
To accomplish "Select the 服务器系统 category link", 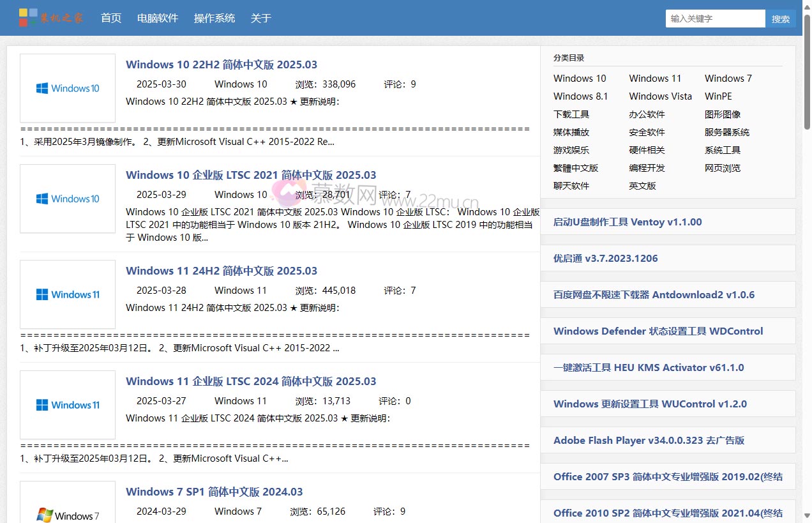I will [727, 132].
